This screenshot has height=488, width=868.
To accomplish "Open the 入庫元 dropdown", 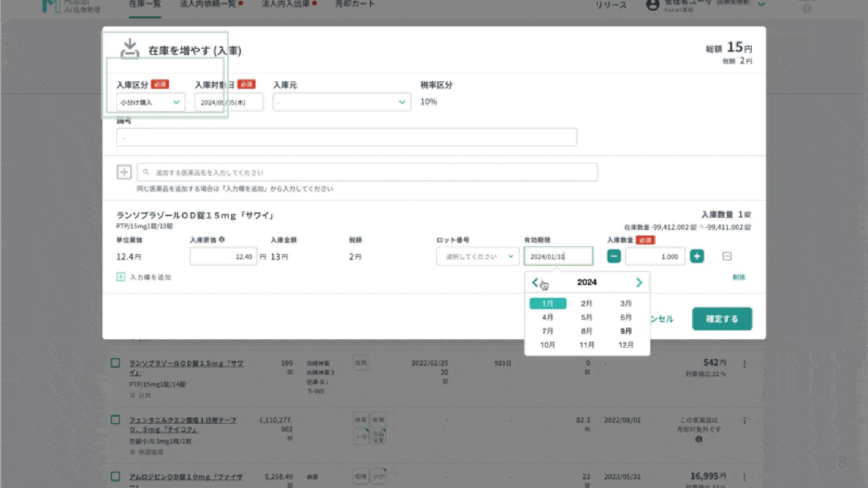I will pyautogui.click(x=342, y=102).
